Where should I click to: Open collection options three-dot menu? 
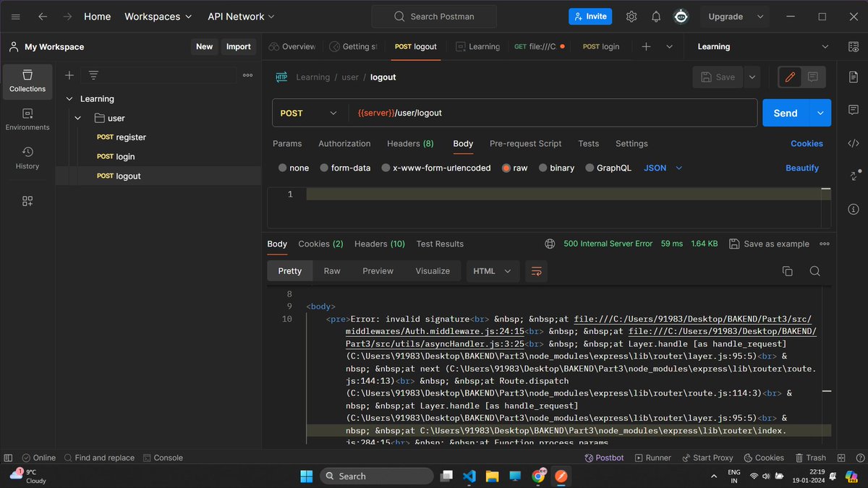coord(248,75)
